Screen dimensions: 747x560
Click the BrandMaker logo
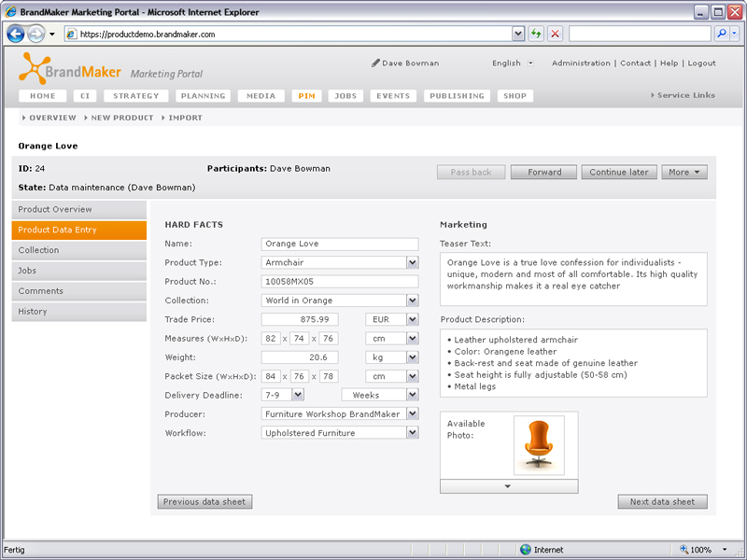[70, 68]
